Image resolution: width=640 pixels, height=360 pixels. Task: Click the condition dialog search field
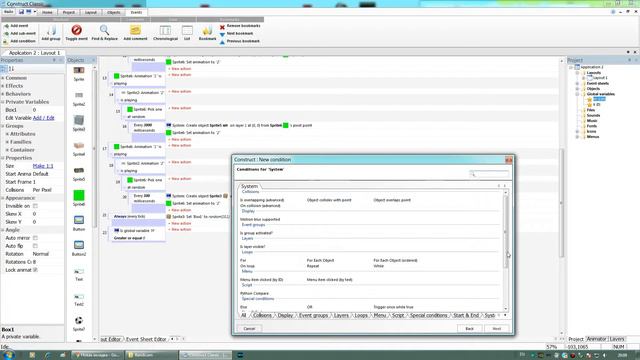click(x=489, y=174)
